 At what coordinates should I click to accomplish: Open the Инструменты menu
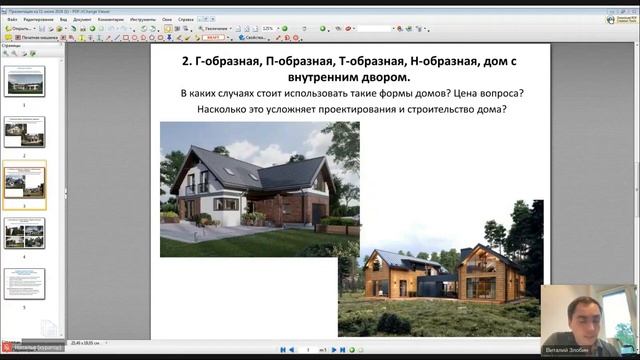[x=143, y=20]
